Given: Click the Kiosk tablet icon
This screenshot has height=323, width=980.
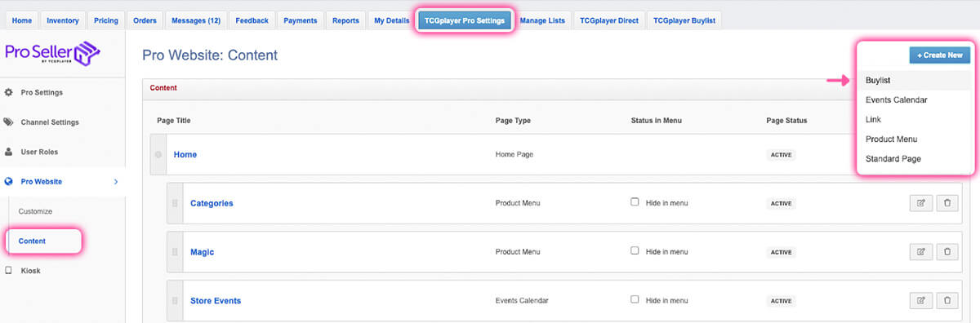Looking at the screenshot, I should coord(8,270).
